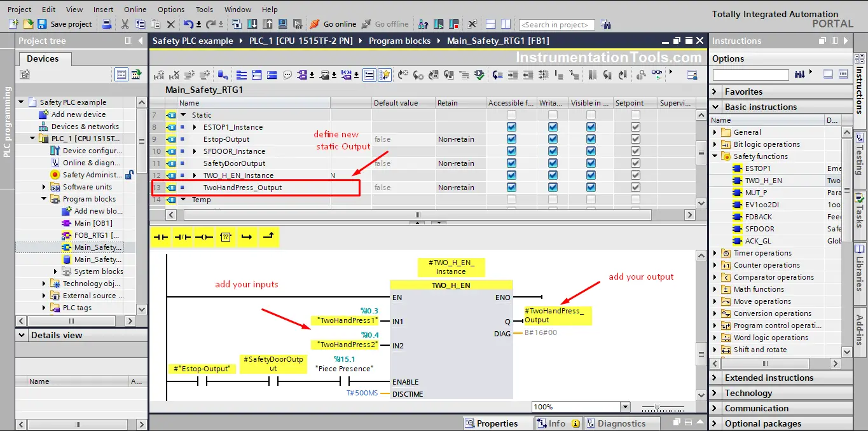Adjust the zoom slider in editor bottom bar
The height and width of the screenshot is (431, 868).
[x=658, y=407]
